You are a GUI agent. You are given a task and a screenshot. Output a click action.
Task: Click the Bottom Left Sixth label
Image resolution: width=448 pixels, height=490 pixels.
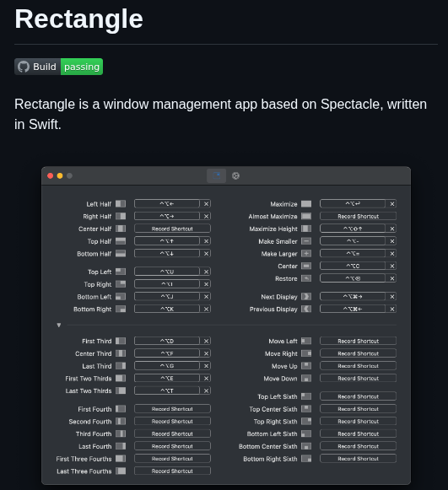pyautogui.click(x=272, y=433)
